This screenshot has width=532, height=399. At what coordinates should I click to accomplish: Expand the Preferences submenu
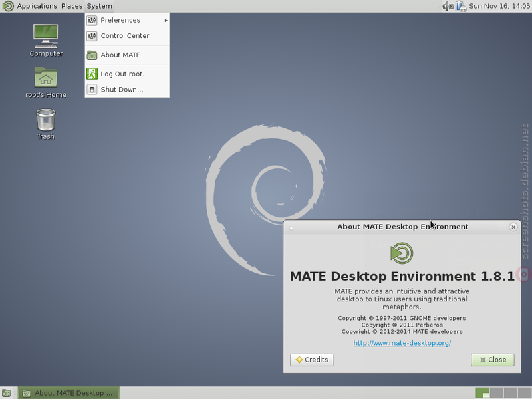pos(127,20)
